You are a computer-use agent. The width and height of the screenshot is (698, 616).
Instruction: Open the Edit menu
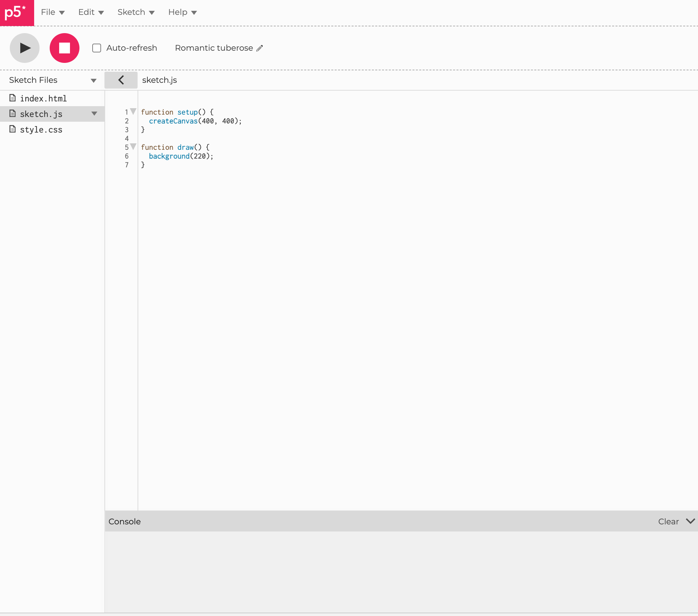90,12
